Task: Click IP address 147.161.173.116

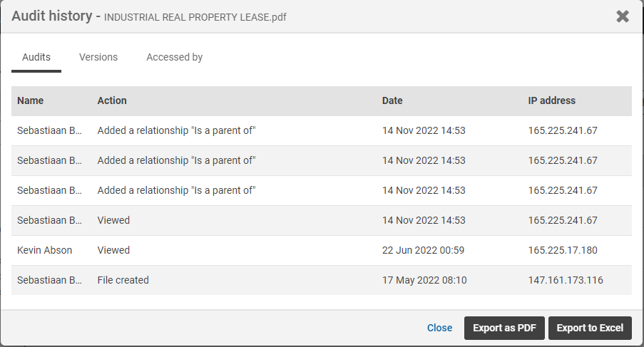Action: click(566, 280)
